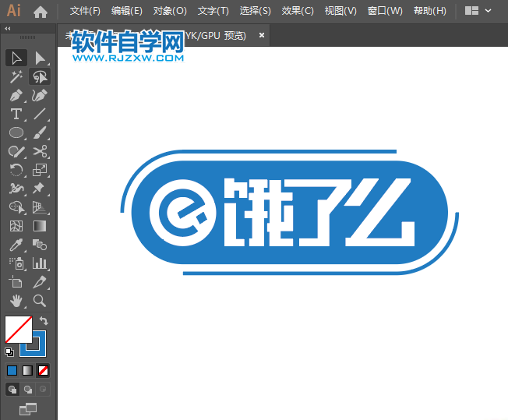Select the Scale tool
Image resolution: width=508 pixels, height=420 pixels.
[x=40, y=170]
